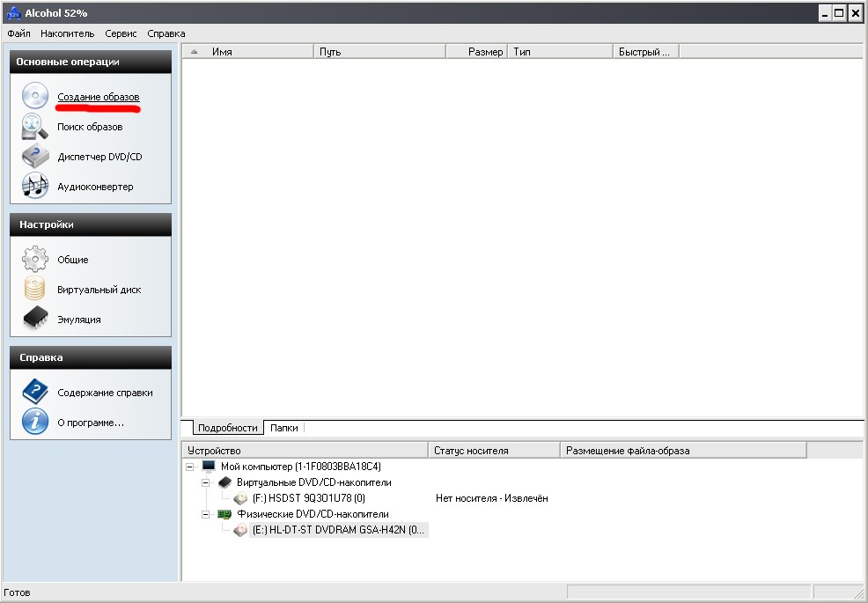Screen dimensions: 868x603
Task: Select virtual drive (F:) HSDST 9Q3O1U78
Action: click(x=308, y=498)
